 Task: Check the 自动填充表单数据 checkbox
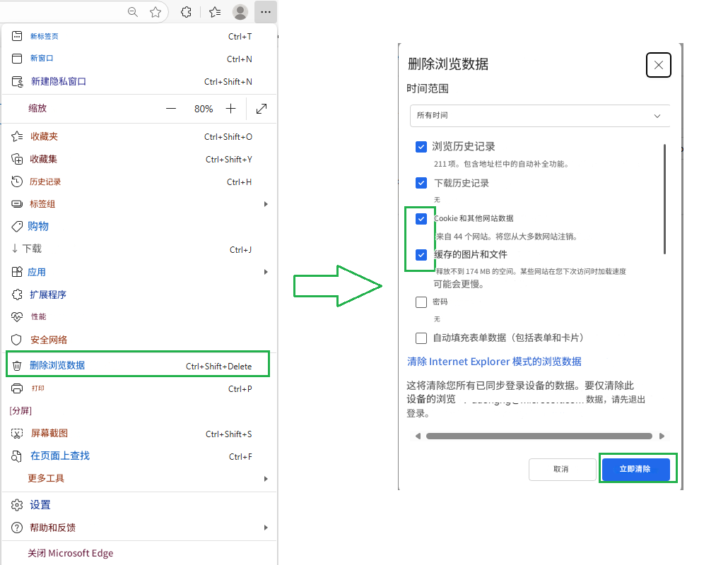click(421, 338)
